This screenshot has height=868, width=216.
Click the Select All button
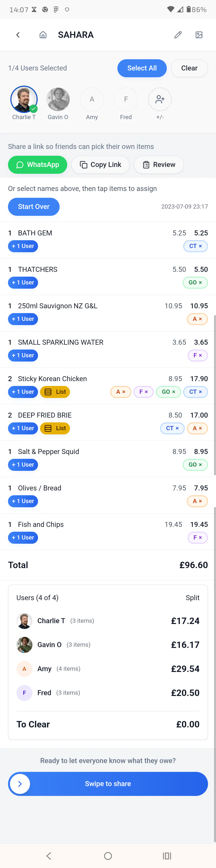click(142, 68)
